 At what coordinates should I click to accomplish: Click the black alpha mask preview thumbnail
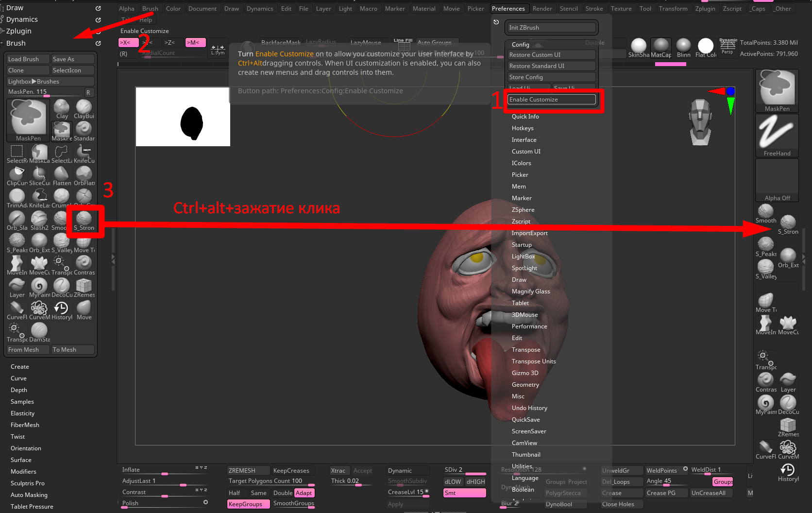[x=183, y=117]
